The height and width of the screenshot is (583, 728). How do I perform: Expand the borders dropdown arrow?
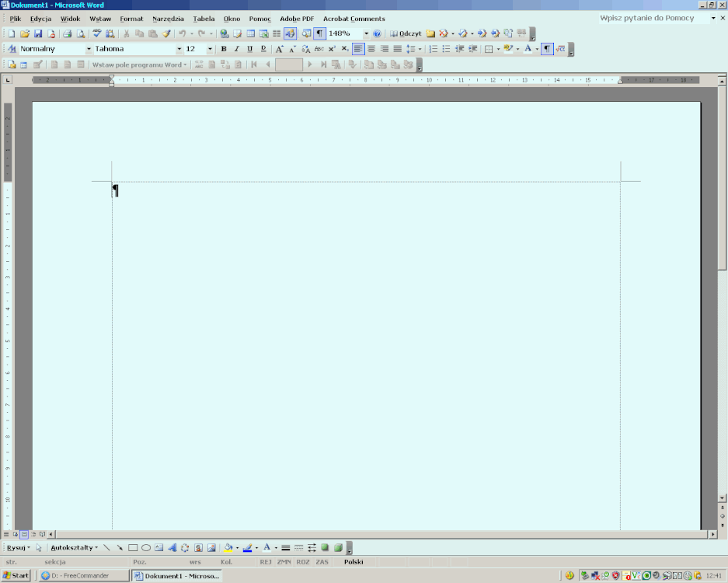498,49
